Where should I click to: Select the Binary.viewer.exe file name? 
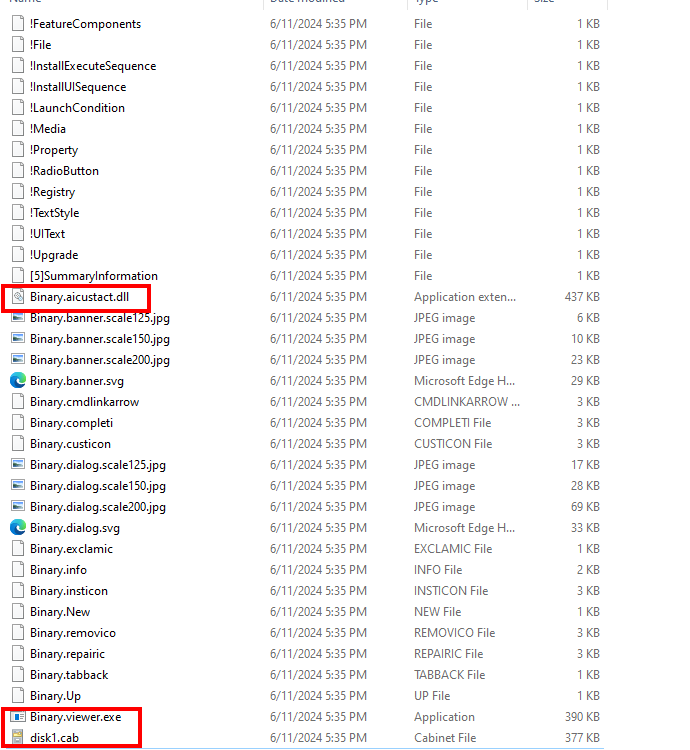76,717
